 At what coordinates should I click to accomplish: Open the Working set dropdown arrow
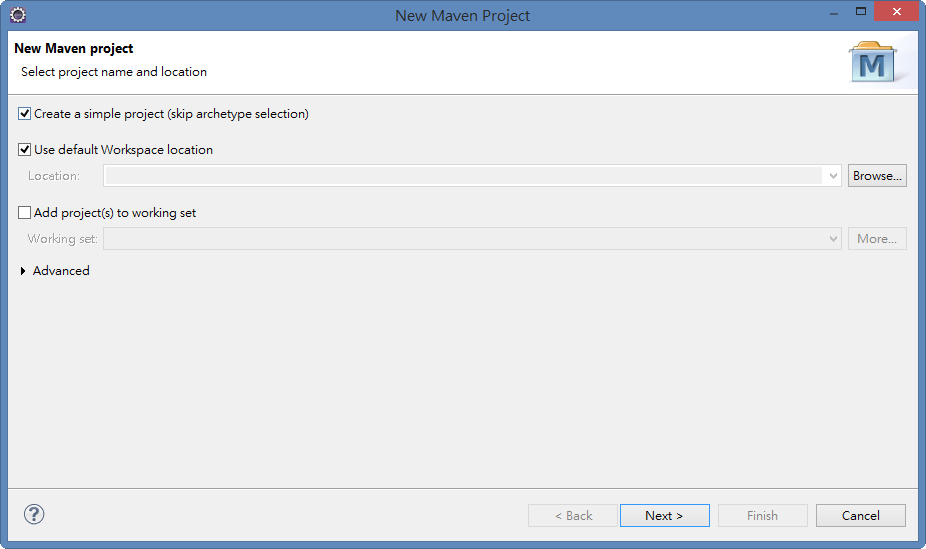tap(833, 238)
